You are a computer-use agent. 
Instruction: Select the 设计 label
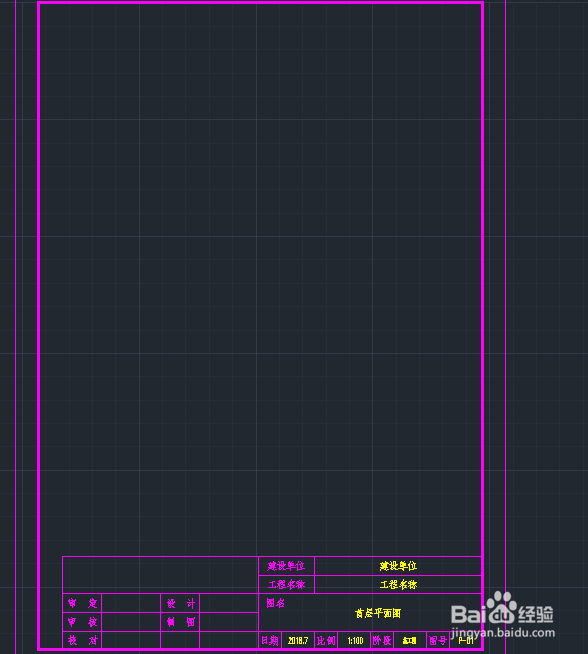[181, 603]
